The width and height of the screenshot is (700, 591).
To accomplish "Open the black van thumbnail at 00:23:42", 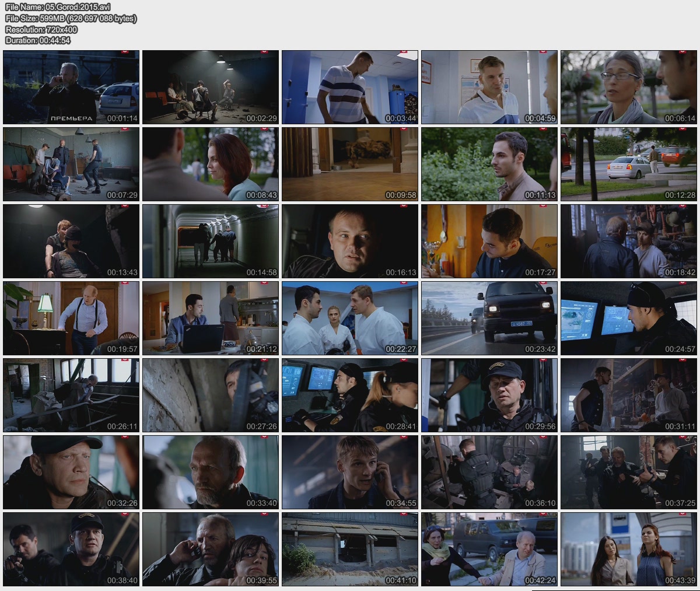I will pyautogui.click(x=489, y=318).
